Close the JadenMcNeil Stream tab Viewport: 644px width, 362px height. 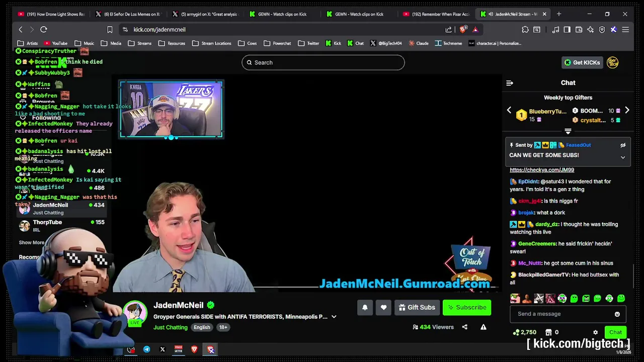point(544,14)
